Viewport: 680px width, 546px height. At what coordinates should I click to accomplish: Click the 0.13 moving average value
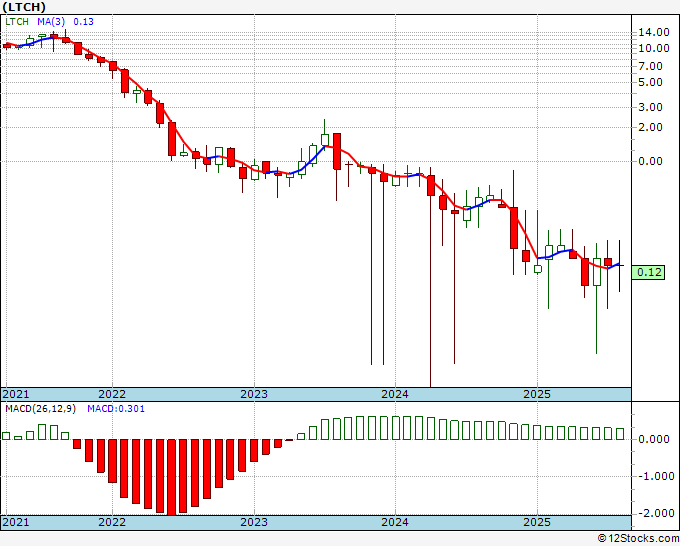point(83,22)
